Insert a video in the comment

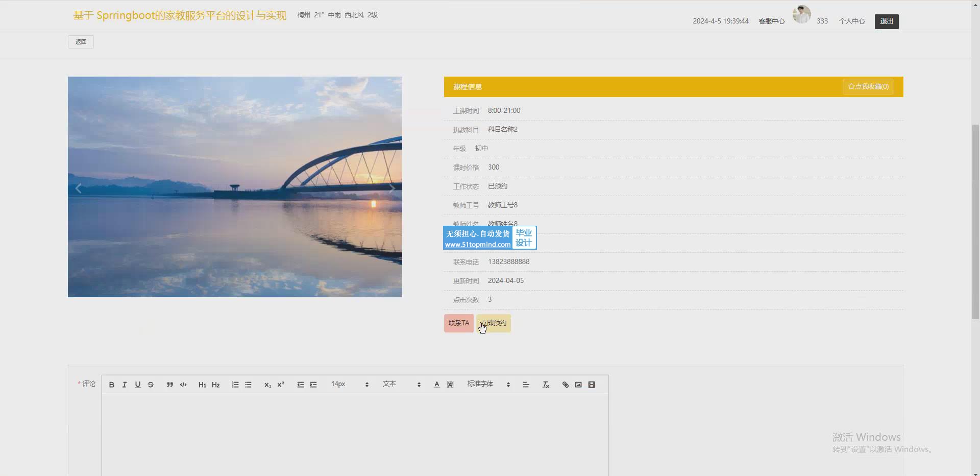click(x=592, y=385)
